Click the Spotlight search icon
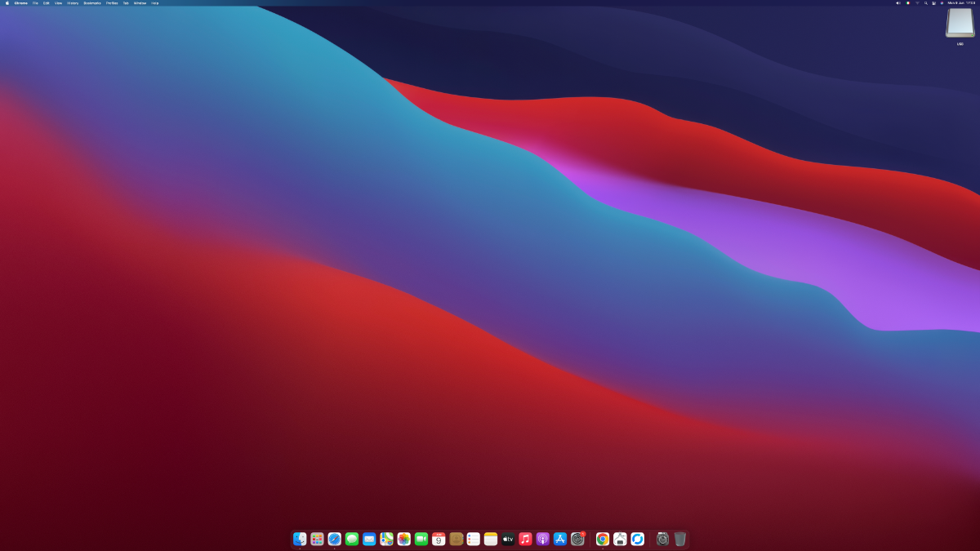980x551 pixels. pos(925,3)
